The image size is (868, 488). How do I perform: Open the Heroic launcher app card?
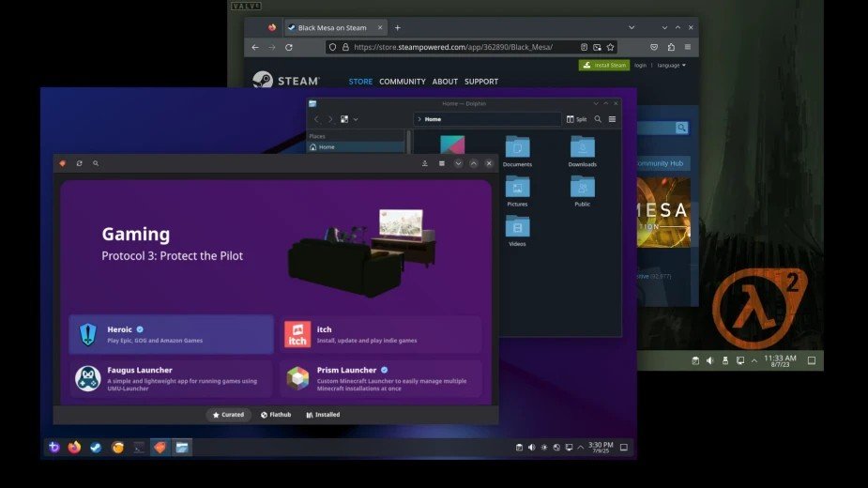tap(171, 334)
